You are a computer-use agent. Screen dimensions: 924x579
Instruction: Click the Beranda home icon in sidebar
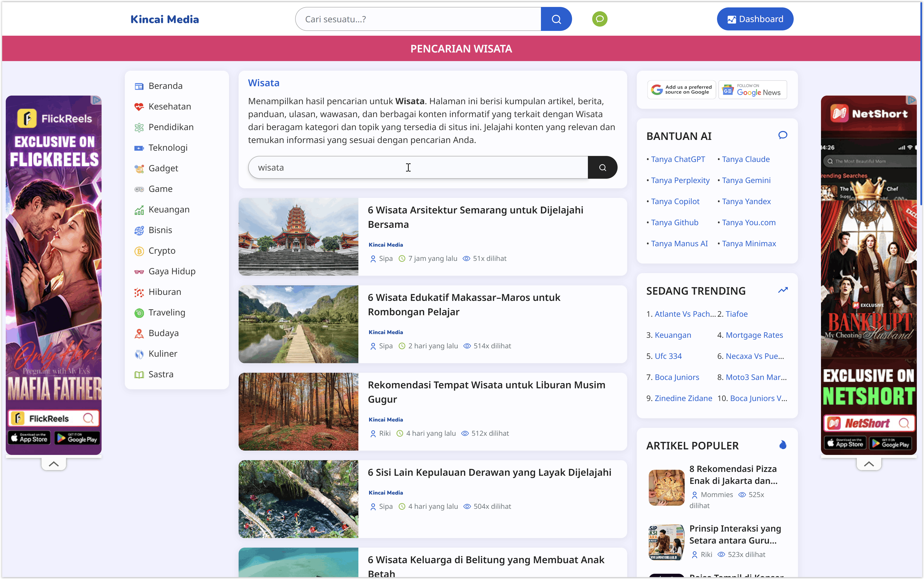[139, 86]
